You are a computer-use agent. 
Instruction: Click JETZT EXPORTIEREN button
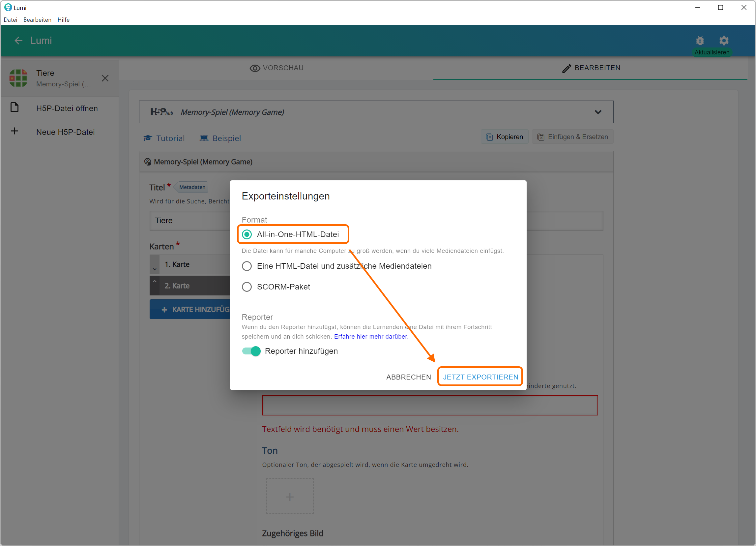(x=480, y=377)
